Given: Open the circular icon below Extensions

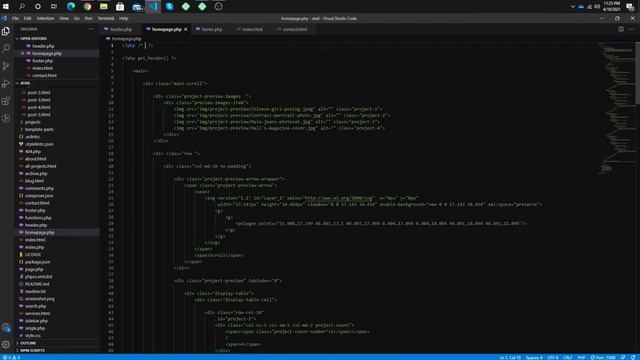Looking at the screenshot, I should 6,118.
